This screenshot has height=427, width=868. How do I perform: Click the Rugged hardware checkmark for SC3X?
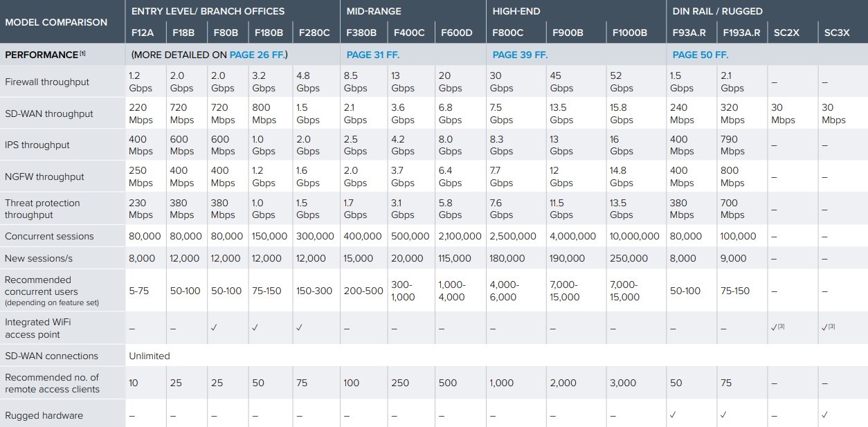[x=825, y=415]
